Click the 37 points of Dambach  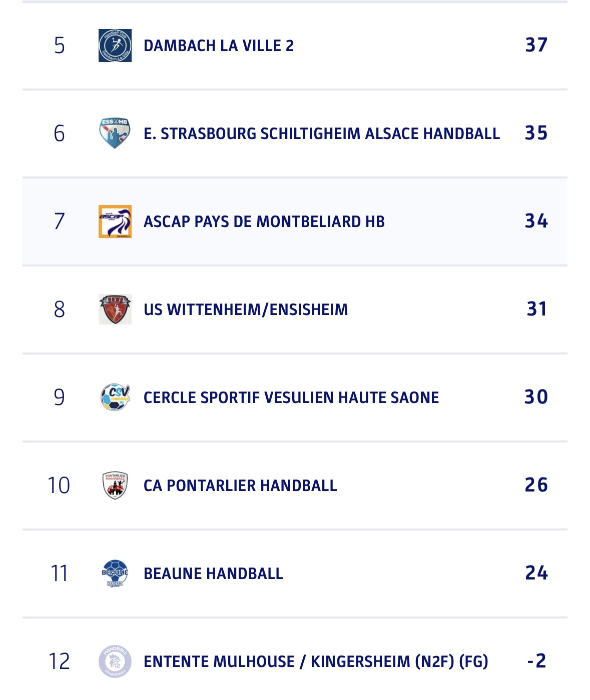(x=536, y=45)
